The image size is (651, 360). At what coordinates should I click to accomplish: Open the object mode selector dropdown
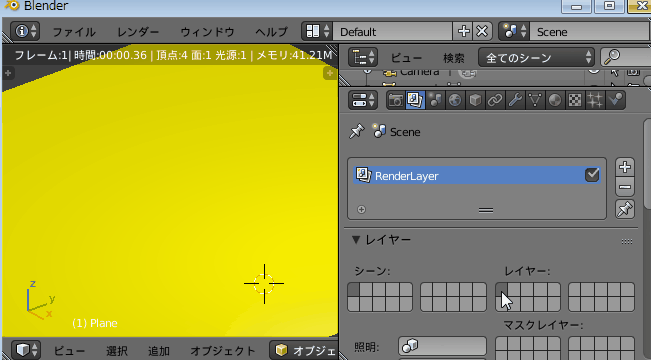point(303,350)
